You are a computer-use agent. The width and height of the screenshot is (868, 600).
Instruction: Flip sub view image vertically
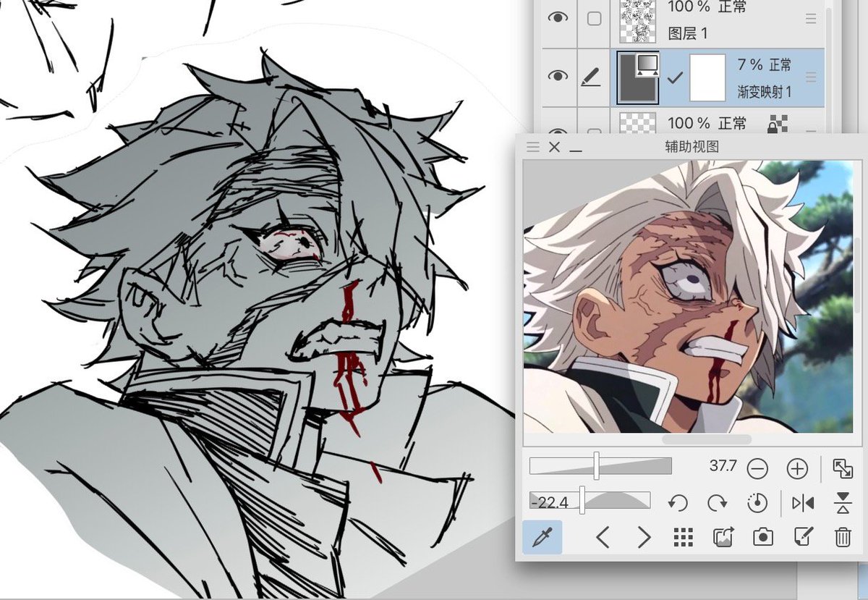coord(843,502)
